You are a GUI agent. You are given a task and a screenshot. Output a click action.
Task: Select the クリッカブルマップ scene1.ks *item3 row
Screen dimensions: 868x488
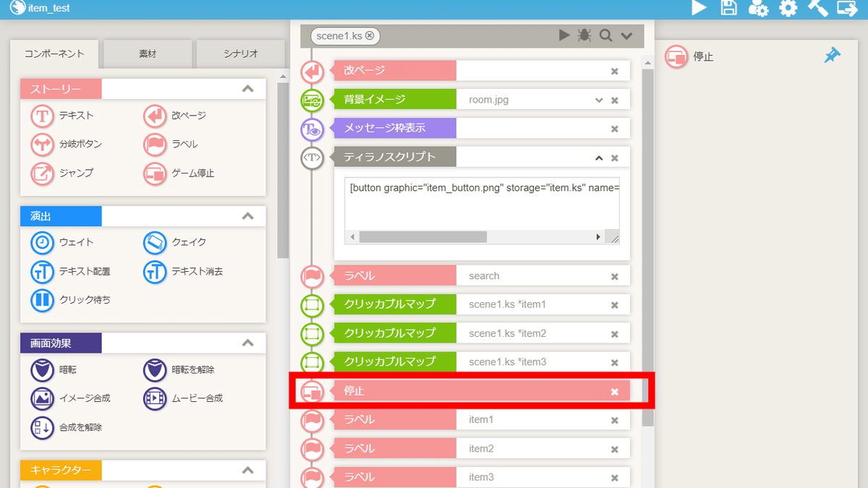pos(482,361)
